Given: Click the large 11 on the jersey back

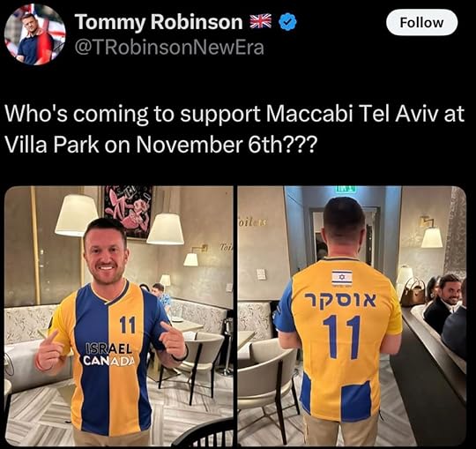Looking at the screenshot, I should (x=341, y=337).
